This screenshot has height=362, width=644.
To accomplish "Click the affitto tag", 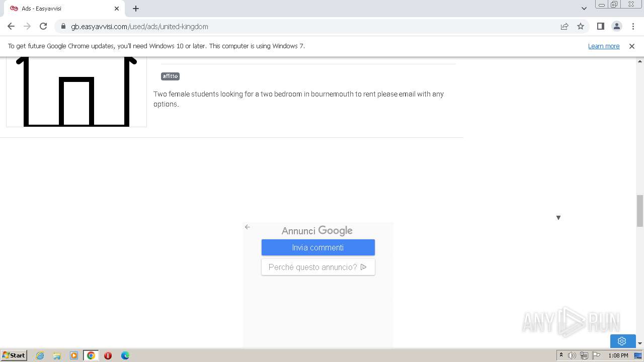I will click(x=170, y=76).
